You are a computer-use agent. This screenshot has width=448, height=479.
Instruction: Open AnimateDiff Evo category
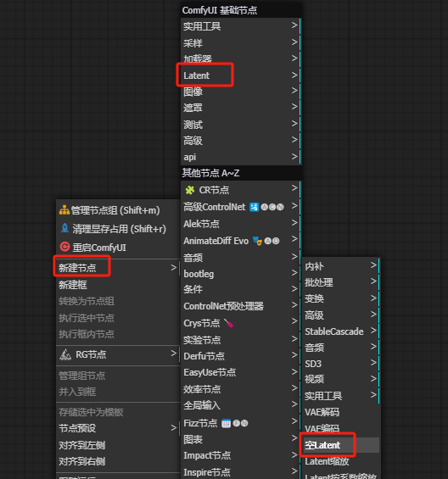coord(241,241)
